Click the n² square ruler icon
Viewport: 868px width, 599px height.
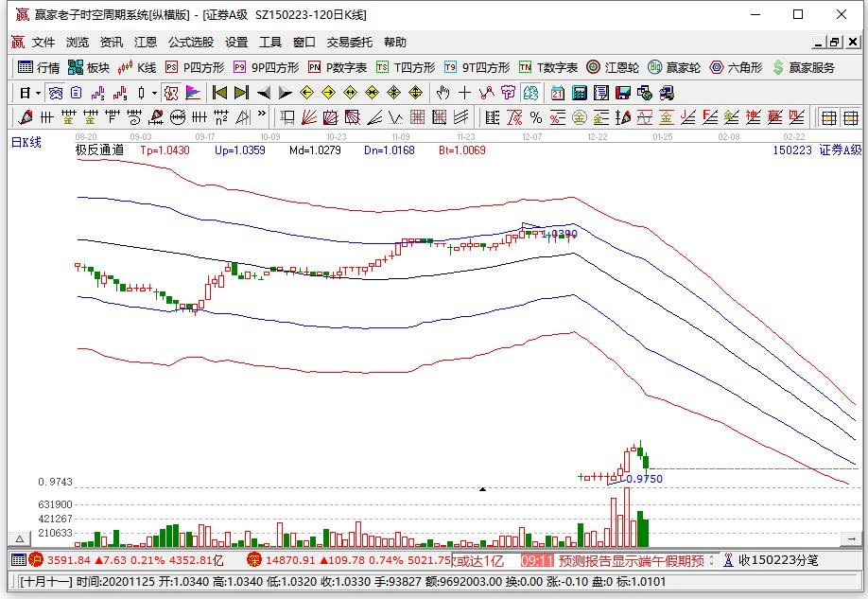(x=221, y=117)
